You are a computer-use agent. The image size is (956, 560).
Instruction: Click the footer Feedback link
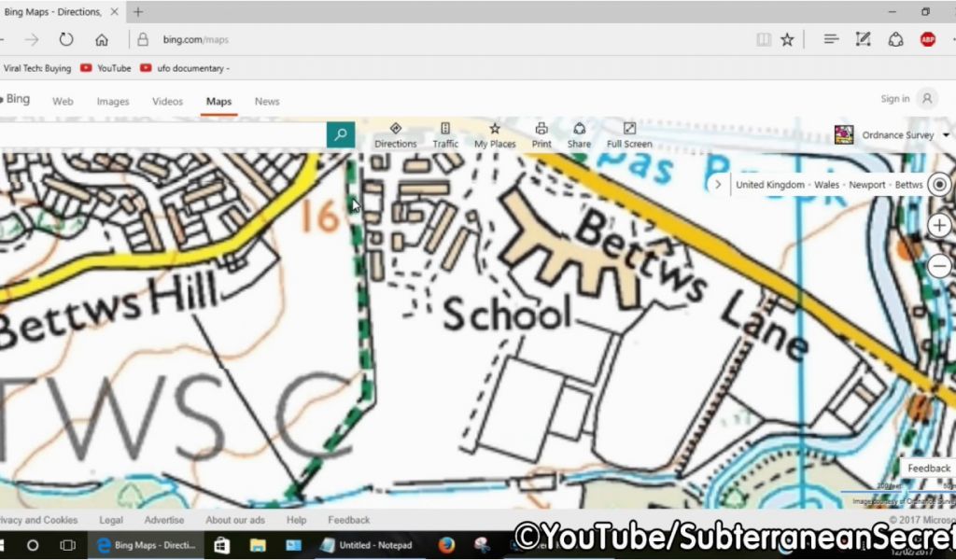(x=349, y=521)
